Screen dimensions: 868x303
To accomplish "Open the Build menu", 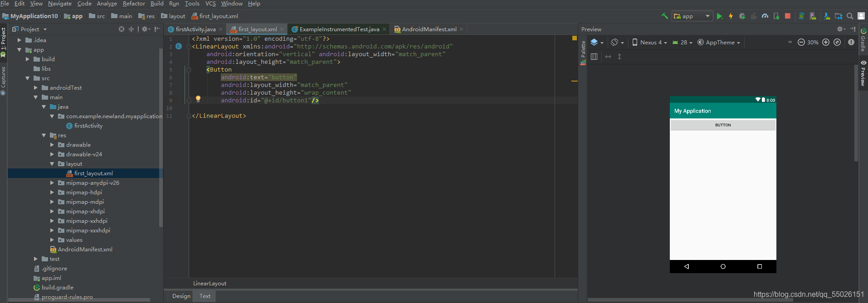I will point(157,3).
